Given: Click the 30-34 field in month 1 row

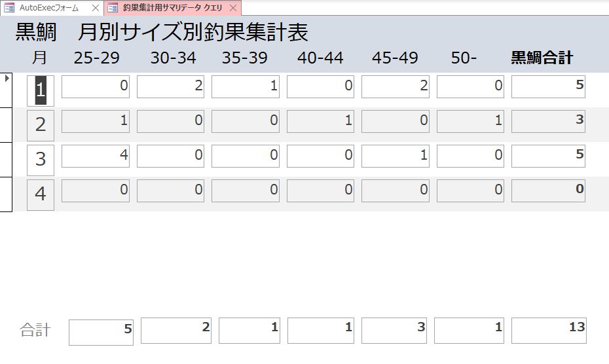Looking at the screenshot, I should (170, 86).
